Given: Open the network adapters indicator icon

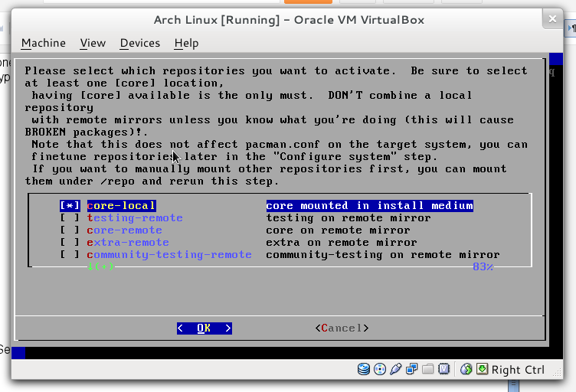Looking at the screenshot, I should (x=412, y=369).
